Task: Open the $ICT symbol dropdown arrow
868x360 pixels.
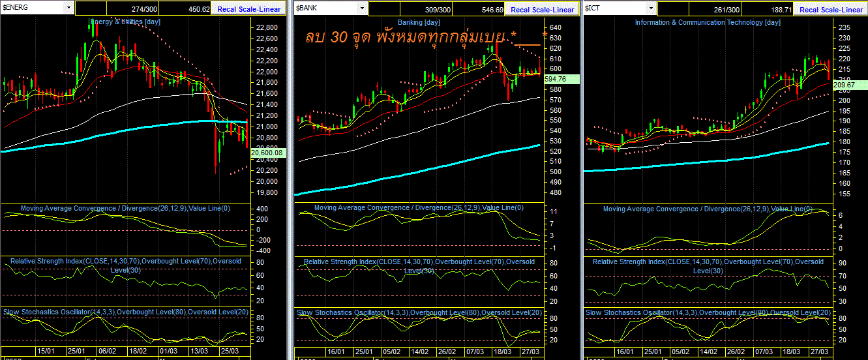Action: click(x=651, y=8)
